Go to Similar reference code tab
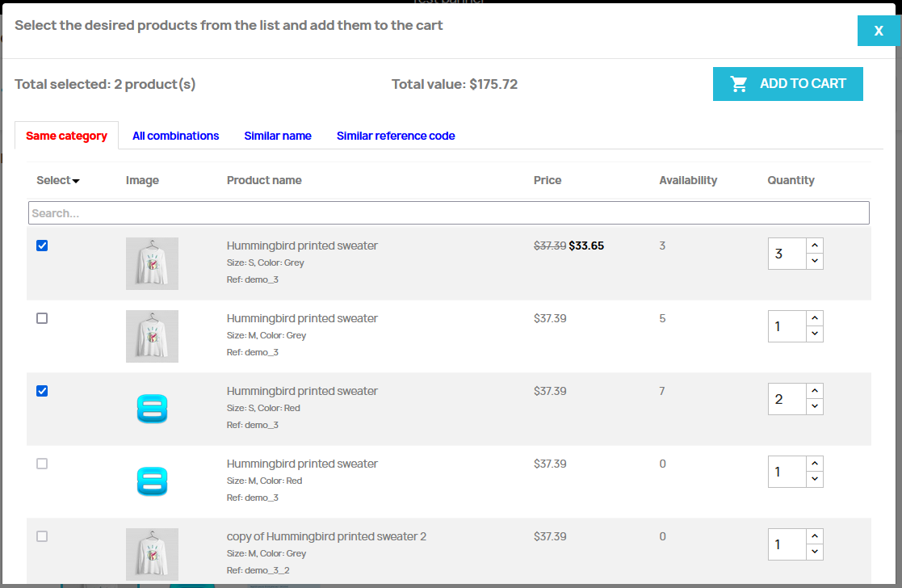This screenshot has height=588, width=902. coord(396,136)
